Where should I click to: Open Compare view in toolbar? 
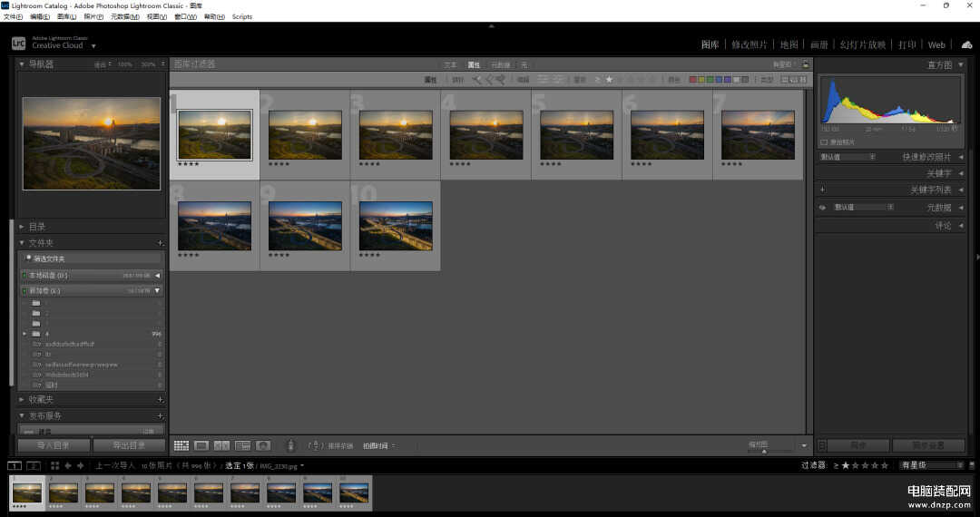[x=221, y=445]
